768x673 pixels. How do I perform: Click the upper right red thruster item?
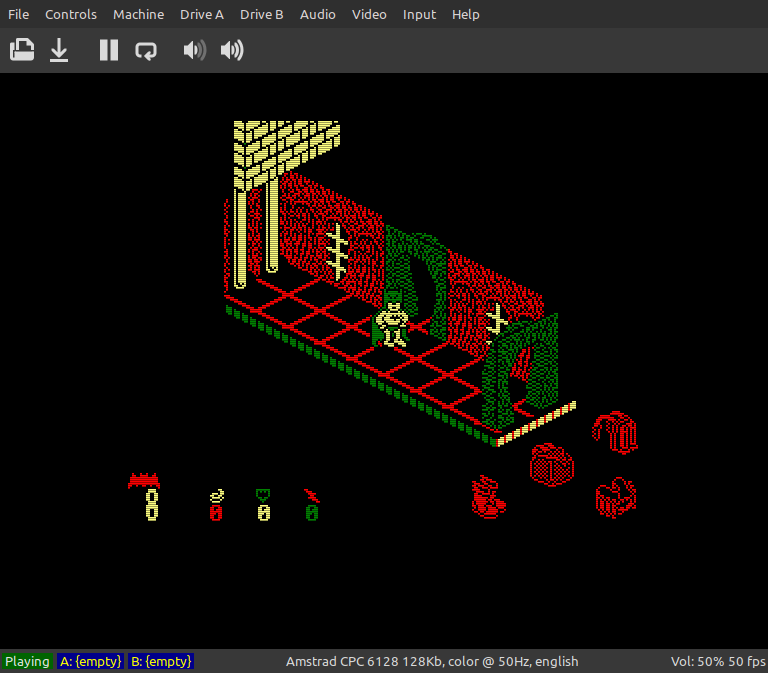pos(615,432)
